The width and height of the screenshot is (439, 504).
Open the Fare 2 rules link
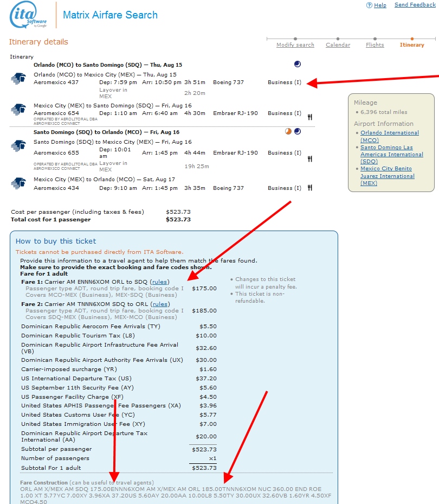pos(160,303)
